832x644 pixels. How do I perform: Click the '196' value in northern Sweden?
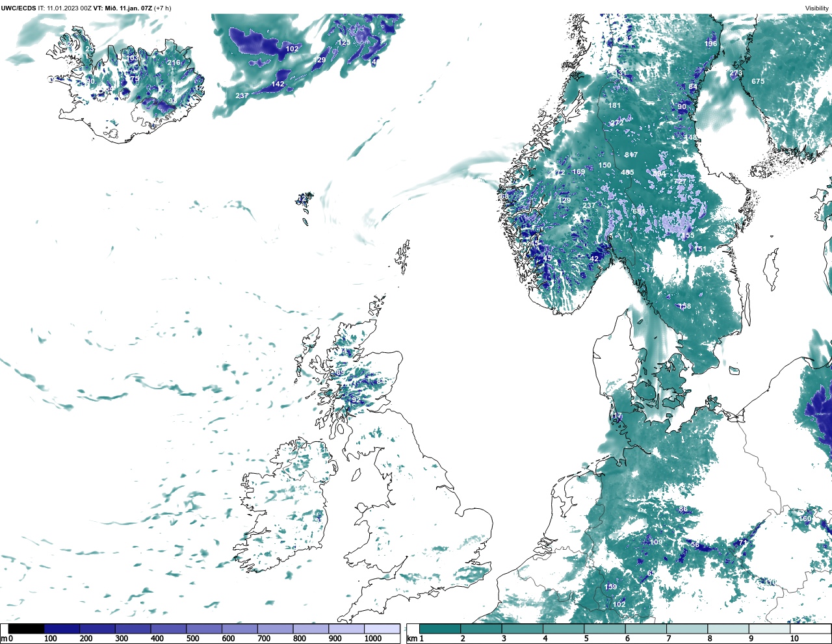710,44
